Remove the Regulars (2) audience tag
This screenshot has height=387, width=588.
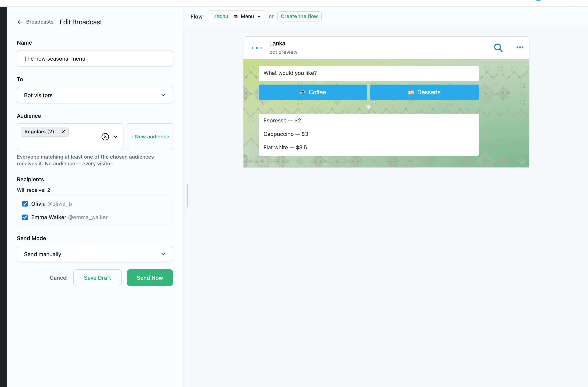(x=63, y=131)
